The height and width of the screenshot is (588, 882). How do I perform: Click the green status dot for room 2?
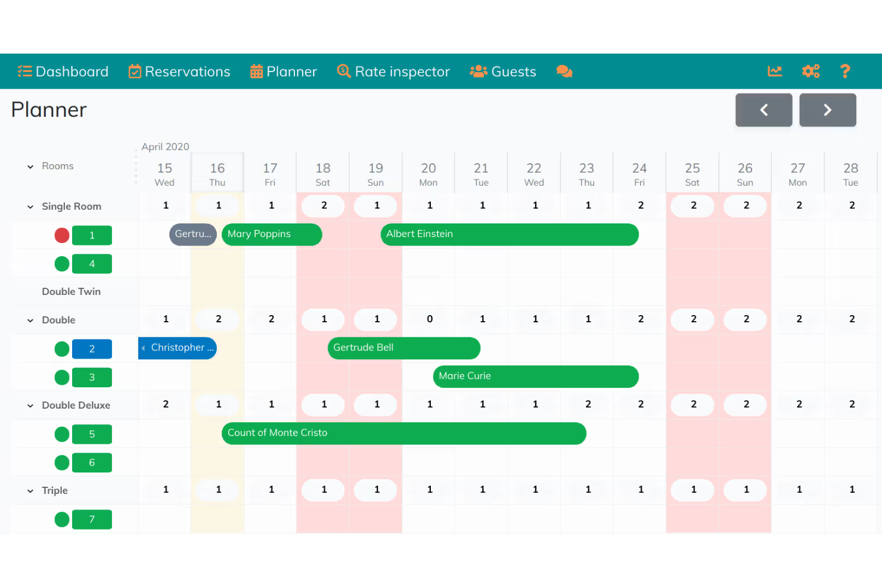(62, 349)
